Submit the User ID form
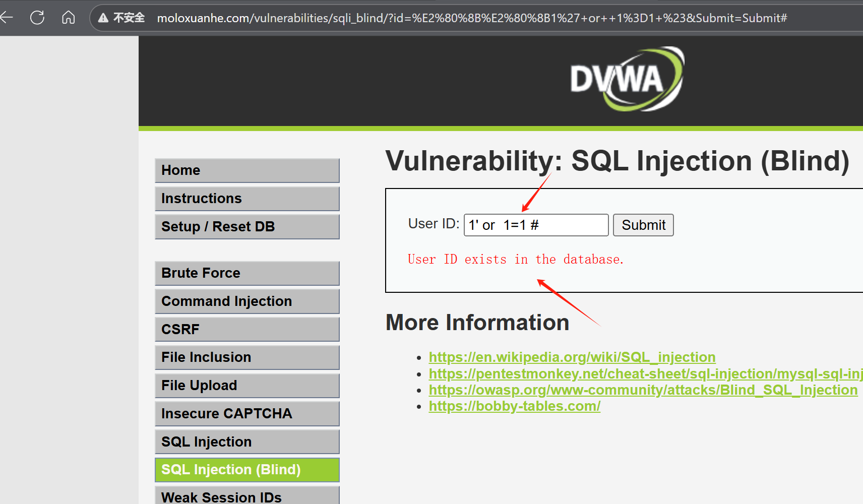Viewport: 863px width, 504px height. [x=643, y=225]
